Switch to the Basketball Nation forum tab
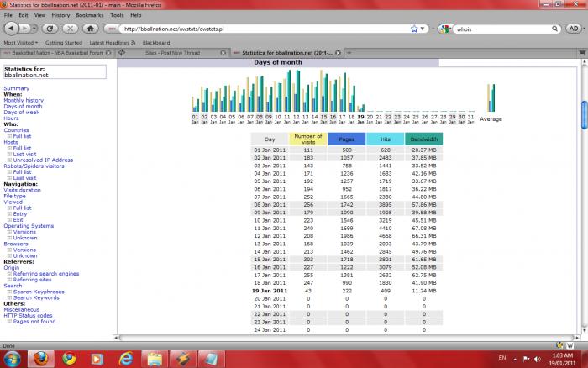The image size is (588, 368). tap(56, 53)
